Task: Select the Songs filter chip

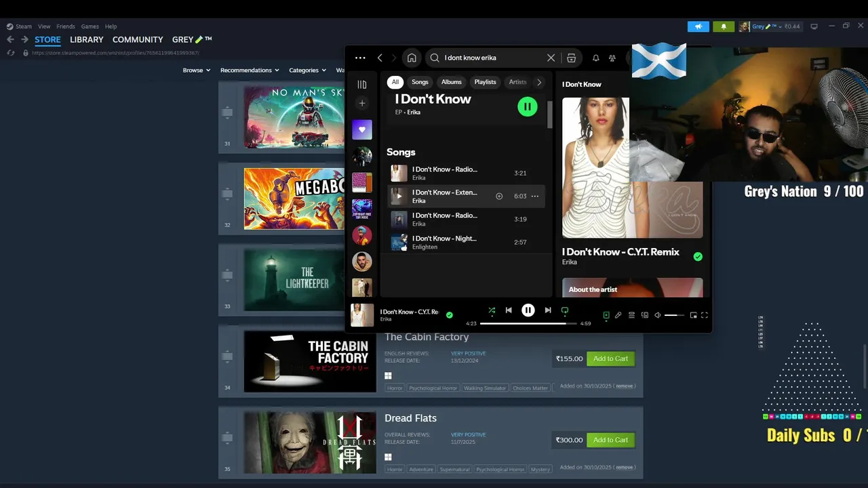Action: click(x=420, y=82)
